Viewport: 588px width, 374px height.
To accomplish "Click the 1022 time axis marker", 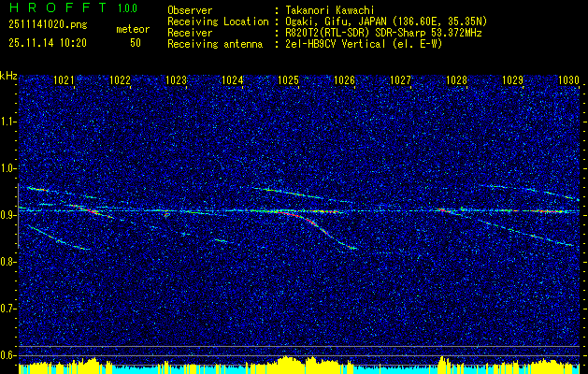I will [x=120, y=79].
